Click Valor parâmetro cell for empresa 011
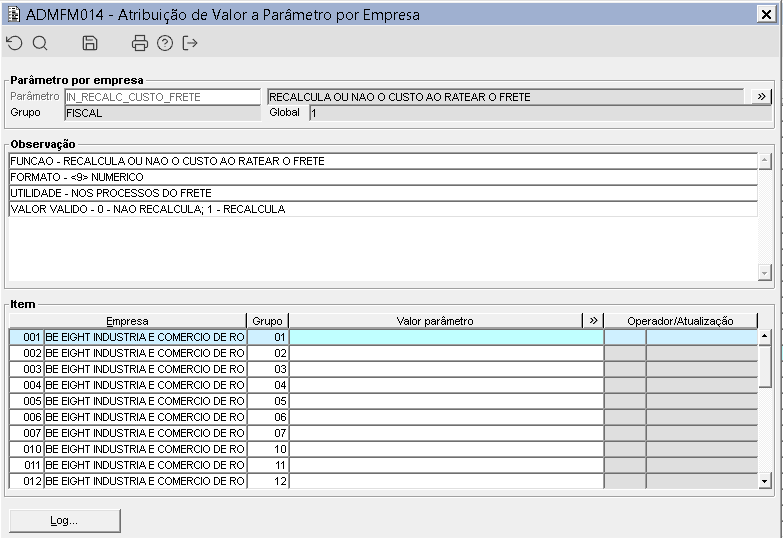This screenshot has width=783, height=538. (x=446, y=465)
